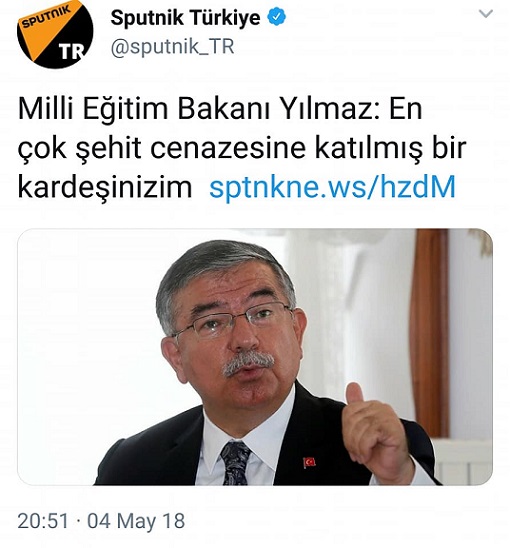The width and height of the screenshot is (510, 548).
Task: Click the TR label on Sputnik logo
Action: [72, 52]
